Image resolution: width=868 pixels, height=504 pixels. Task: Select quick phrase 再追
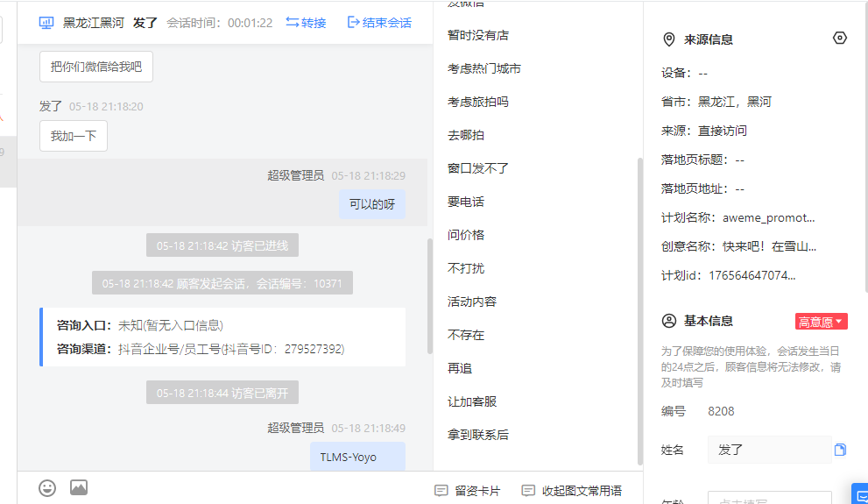click(460, 368)
